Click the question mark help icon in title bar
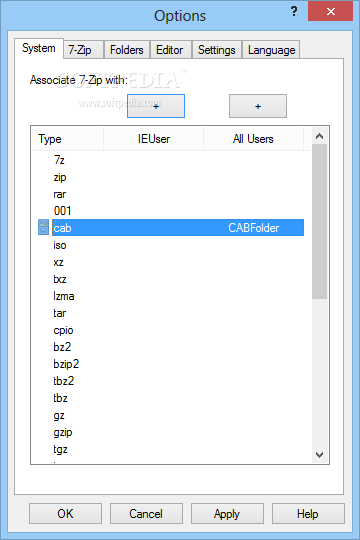 (294, 11)
